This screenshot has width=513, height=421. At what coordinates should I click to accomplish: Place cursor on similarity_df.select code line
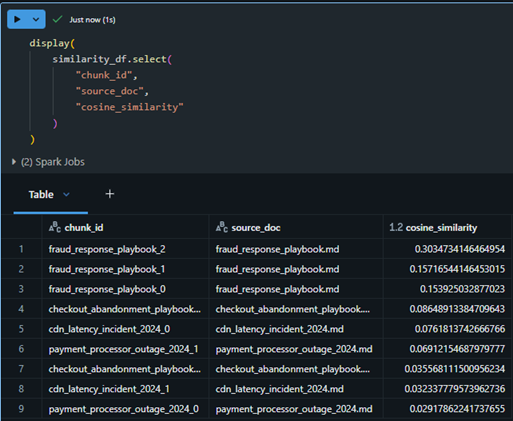point(112,59)
